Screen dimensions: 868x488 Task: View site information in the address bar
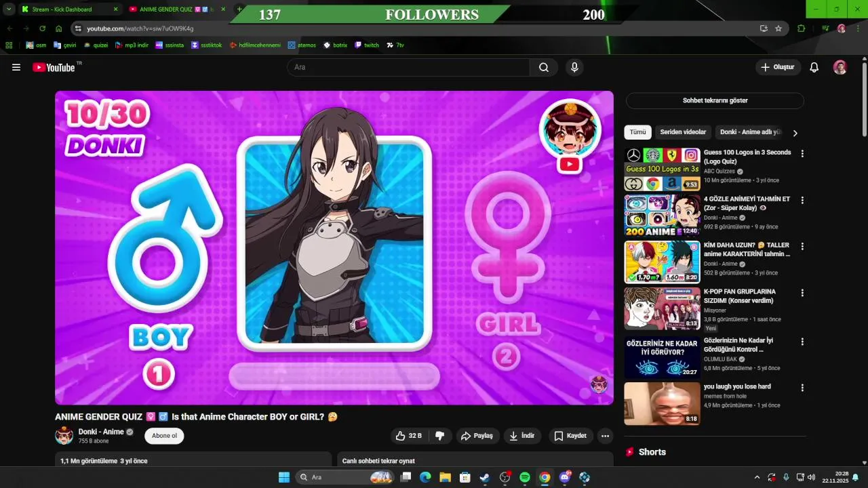point(78,28)
